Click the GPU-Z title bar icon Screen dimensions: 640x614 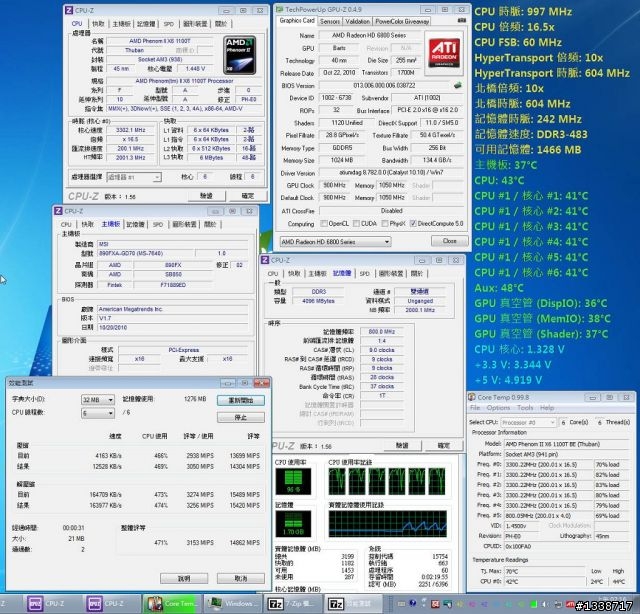[x=279, y=9]
